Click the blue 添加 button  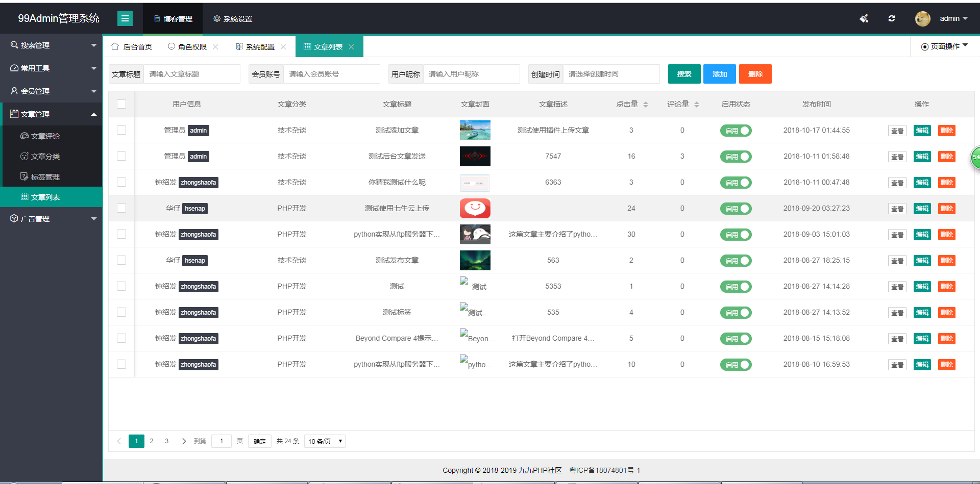(x=719, y=74)
